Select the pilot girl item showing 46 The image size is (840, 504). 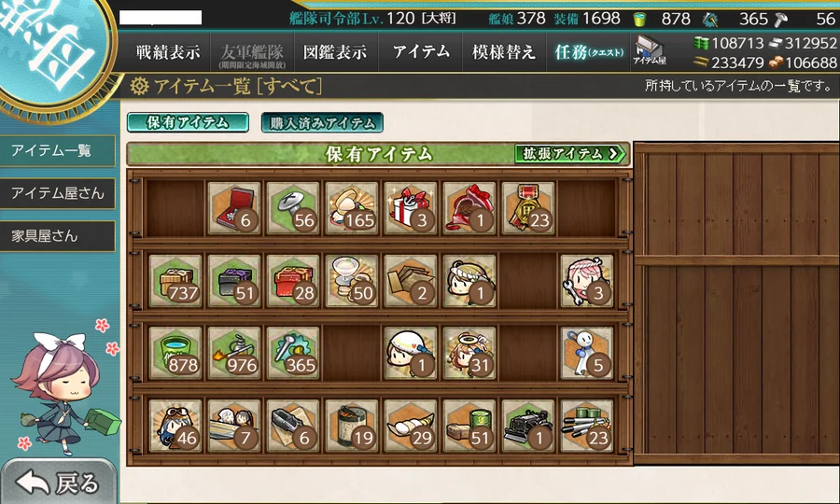click(x=175, y=427)
